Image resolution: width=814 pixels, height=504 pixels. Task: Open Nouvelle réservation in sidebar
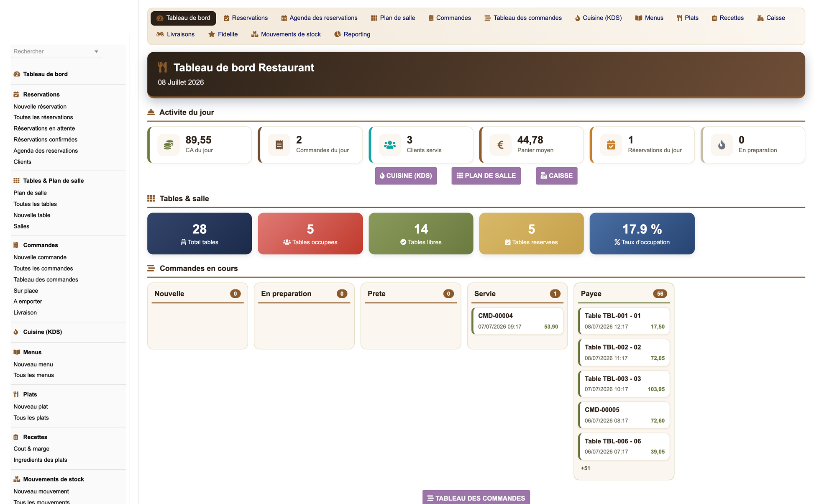[40, 107]
